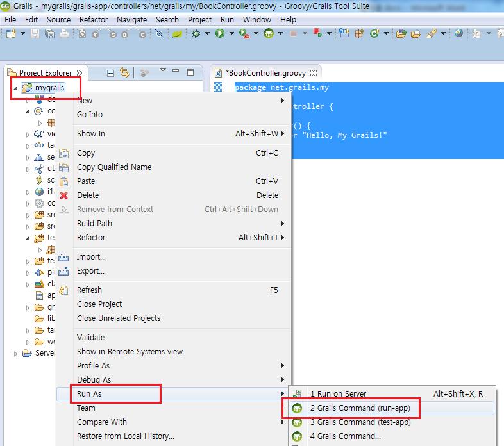Click the Spring leaf toolbar icon
The image size is (504, 446).
[177, 33]
